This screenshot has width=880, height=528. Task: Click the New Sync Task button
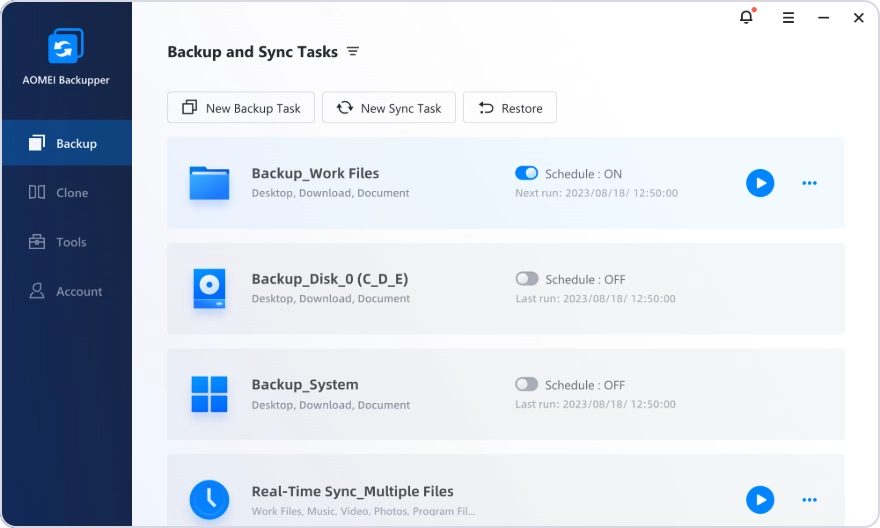tap(389, 108)
